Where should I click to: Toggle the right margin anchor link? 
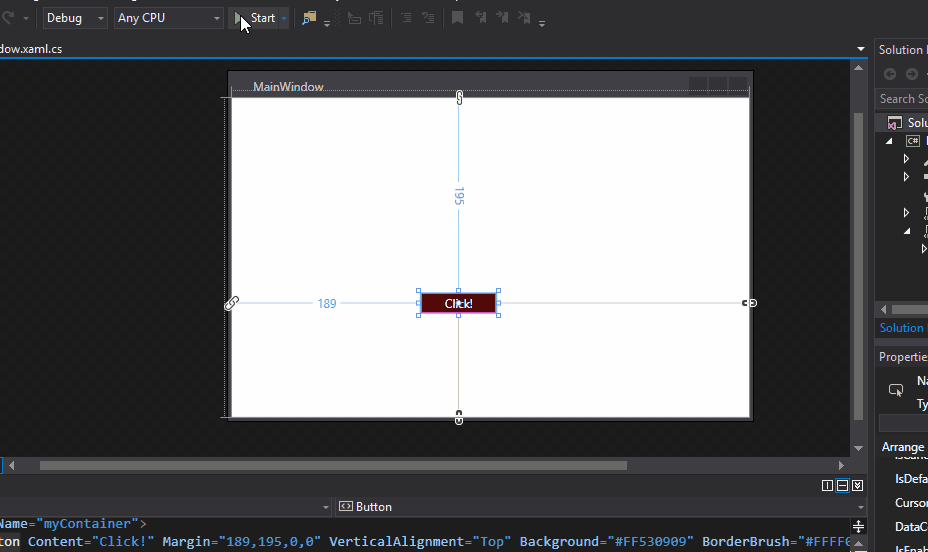pos(749,303)
